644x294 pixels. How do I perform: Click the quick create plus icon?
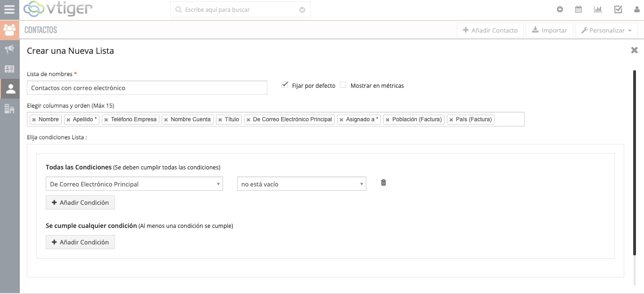(560, 9)
